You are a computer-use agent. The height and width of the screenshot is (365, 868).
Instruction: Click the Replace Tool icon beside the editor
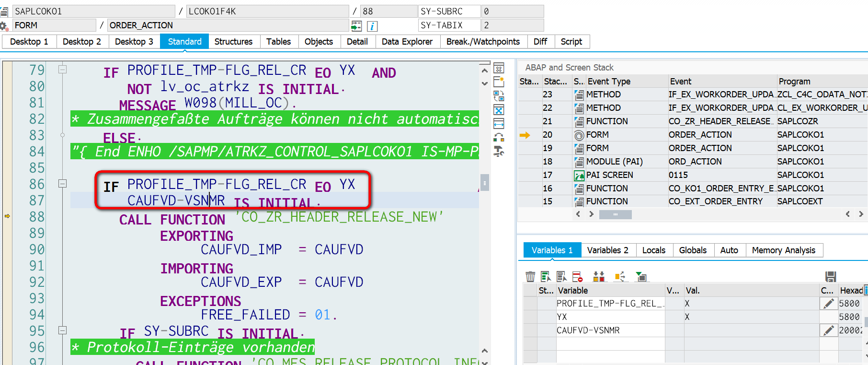499,96
